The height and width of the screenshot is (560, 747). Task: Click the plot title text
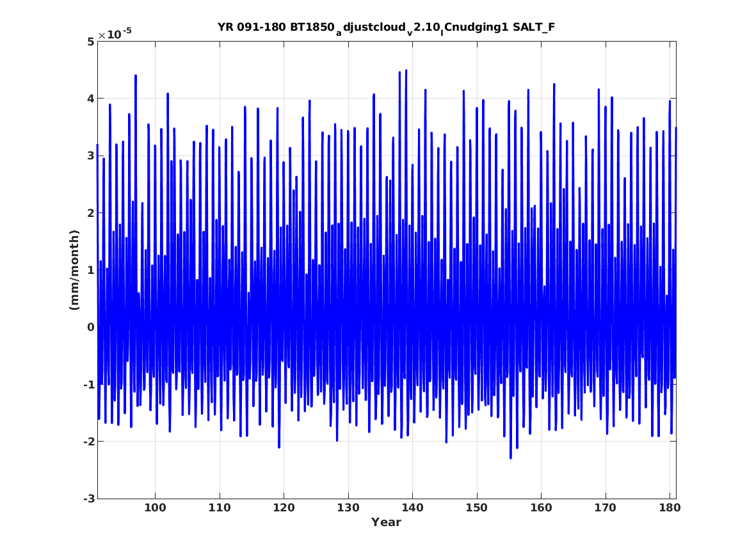[386, 28]
